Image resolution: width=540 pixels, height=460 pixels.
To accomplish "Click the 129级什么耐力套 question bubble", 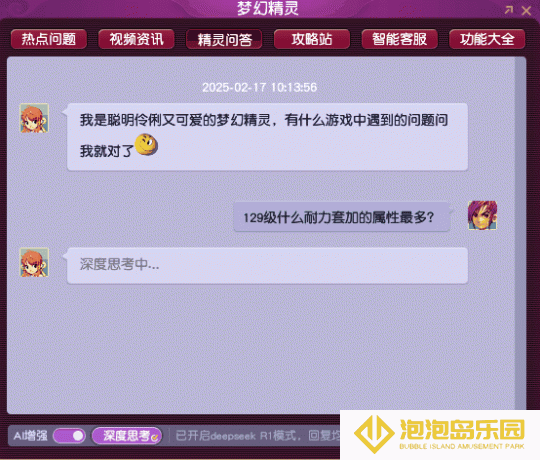I will click(x=342, y=217).
